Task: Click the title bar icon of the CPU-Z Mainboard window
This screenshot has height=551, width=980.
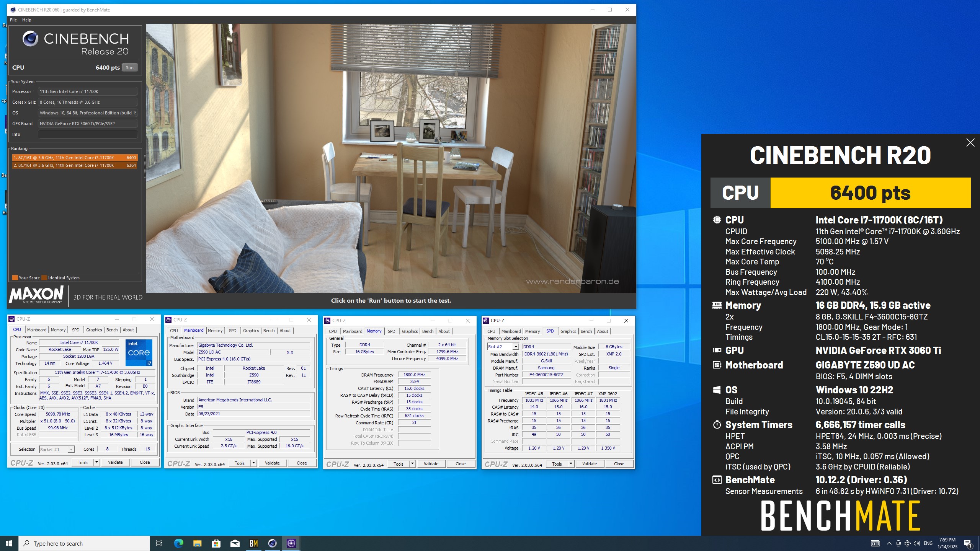Action: click(x=168, y=320)
